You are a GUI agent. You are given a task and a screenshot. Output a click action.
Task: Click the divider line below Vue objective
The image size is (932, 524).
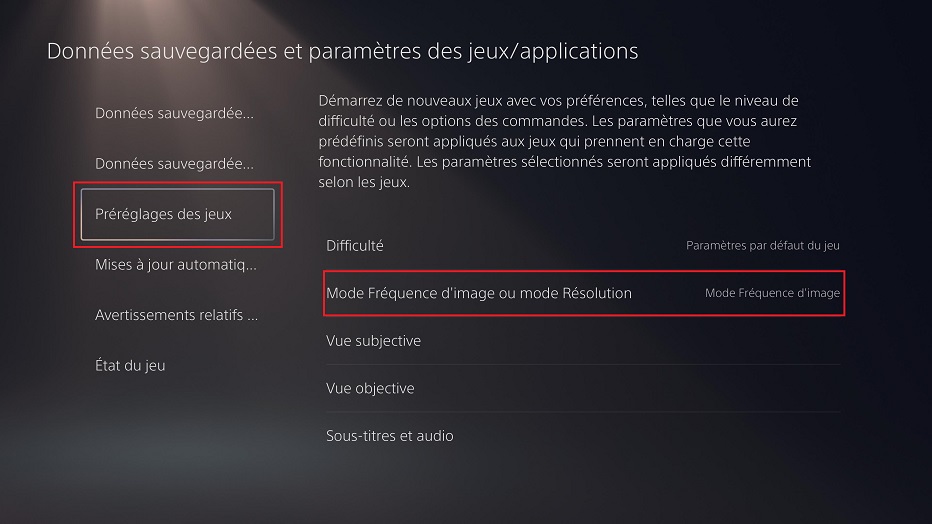tap(582, 412)
